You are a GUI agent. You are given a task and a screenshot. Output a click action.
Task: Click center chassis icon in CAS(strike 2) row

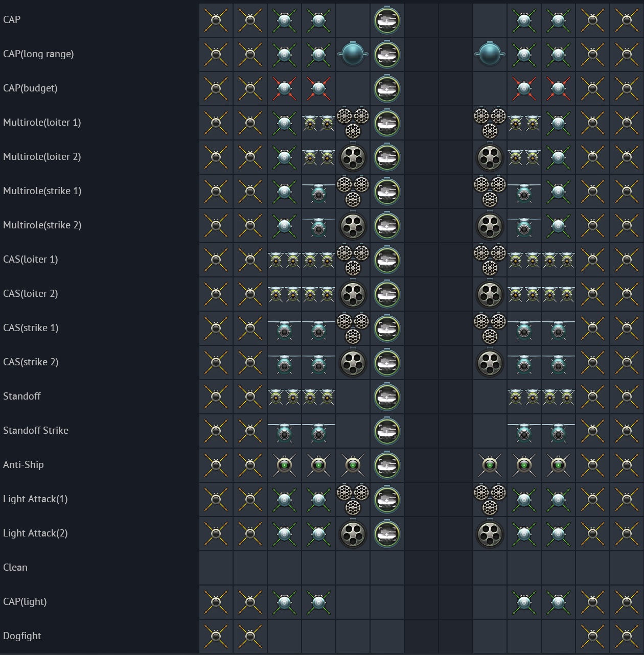(387, 362)
